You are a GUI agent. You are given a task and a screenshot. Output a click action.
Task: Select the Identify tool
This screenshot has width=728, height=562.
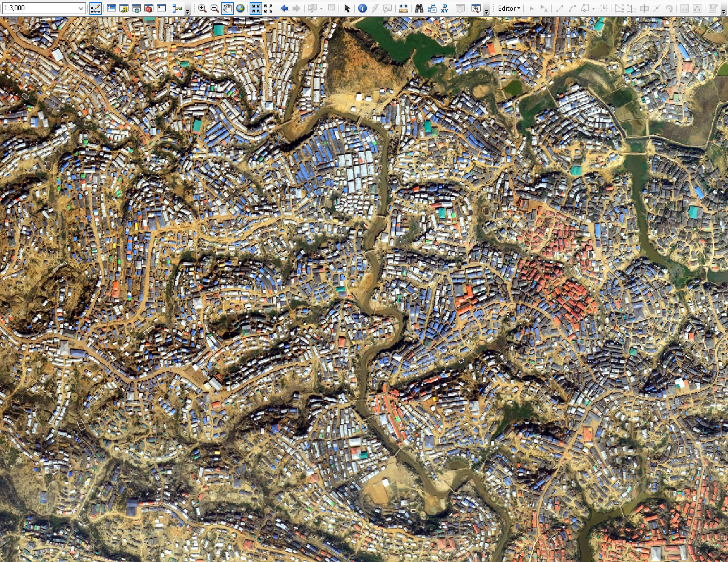362,8
